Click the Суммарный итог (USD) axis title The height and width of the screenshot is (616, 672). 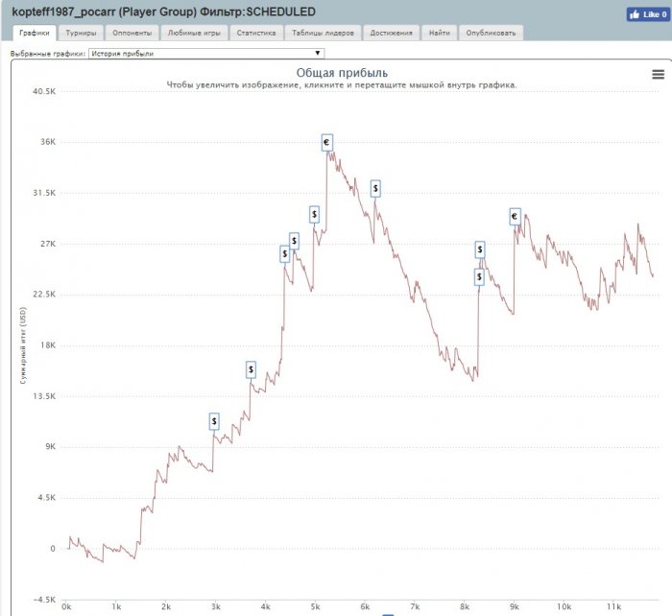pyautogui.click(x=23, y=345)
